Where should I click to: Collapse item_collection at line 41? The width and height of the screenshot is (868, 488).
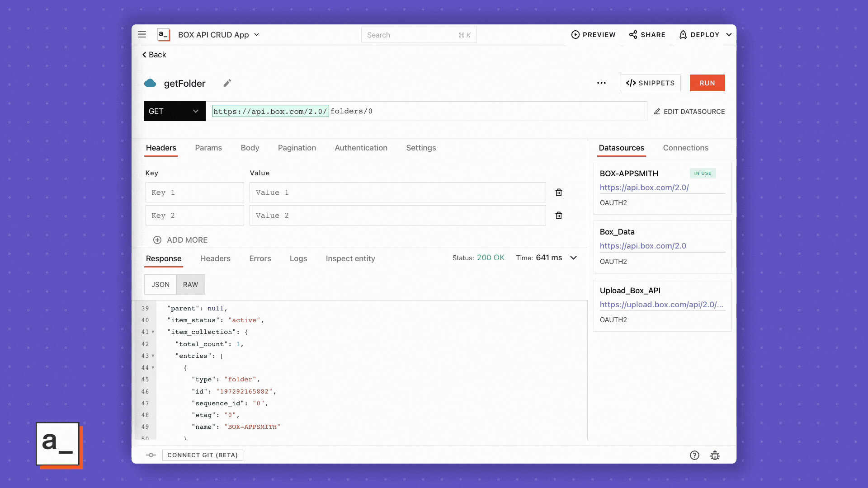(153, 332)
